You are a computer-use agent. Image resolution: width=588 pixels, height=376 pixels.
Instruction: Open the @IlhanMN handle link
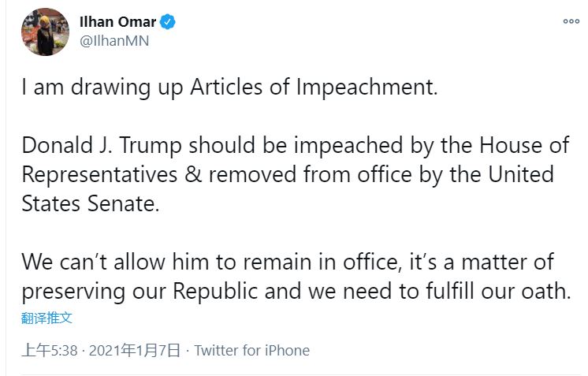pos(114,41)
